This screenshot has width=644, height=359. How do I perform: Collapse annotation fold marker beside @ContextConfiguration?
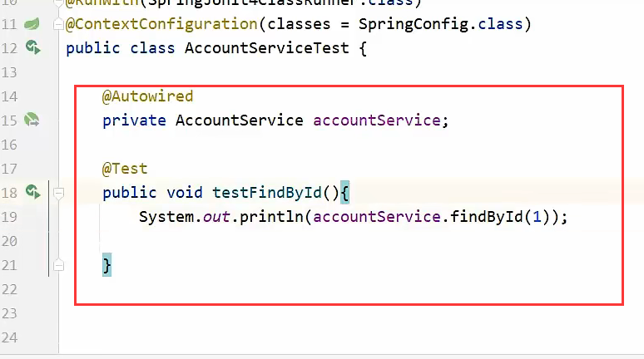(x=58, y=25)
